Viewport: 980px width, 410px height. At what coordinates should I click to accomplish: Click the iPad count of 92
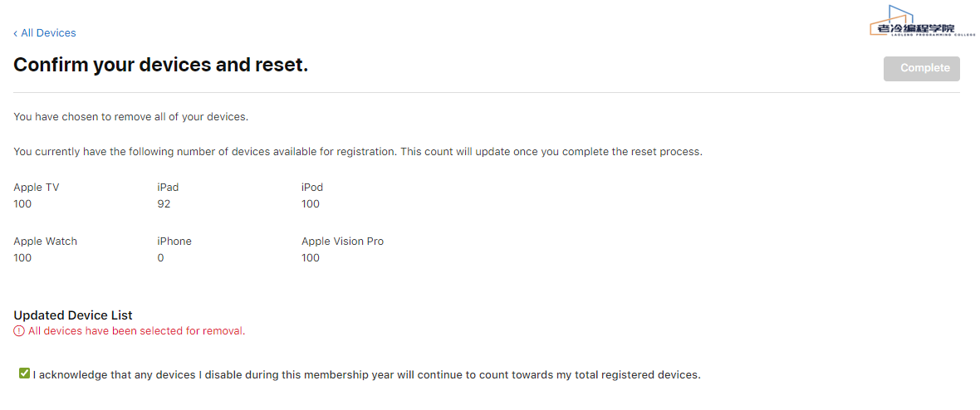coord(164,204)
